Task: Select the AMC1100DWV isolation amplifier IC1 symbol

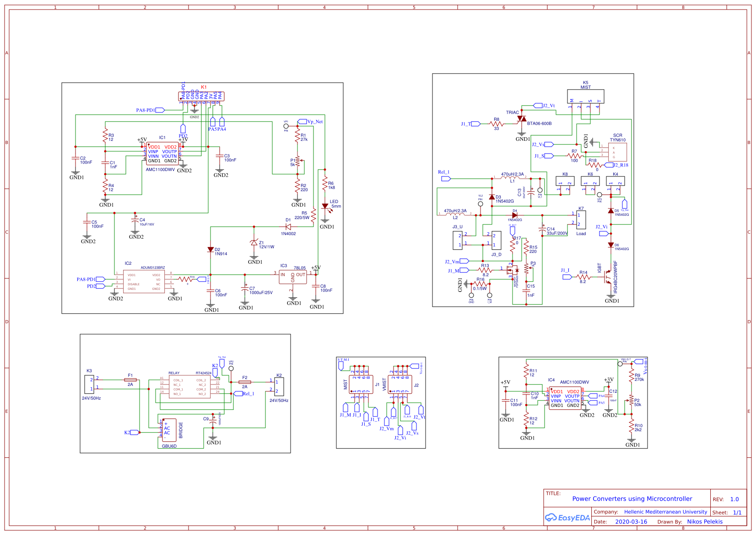Action: point(162,154)
